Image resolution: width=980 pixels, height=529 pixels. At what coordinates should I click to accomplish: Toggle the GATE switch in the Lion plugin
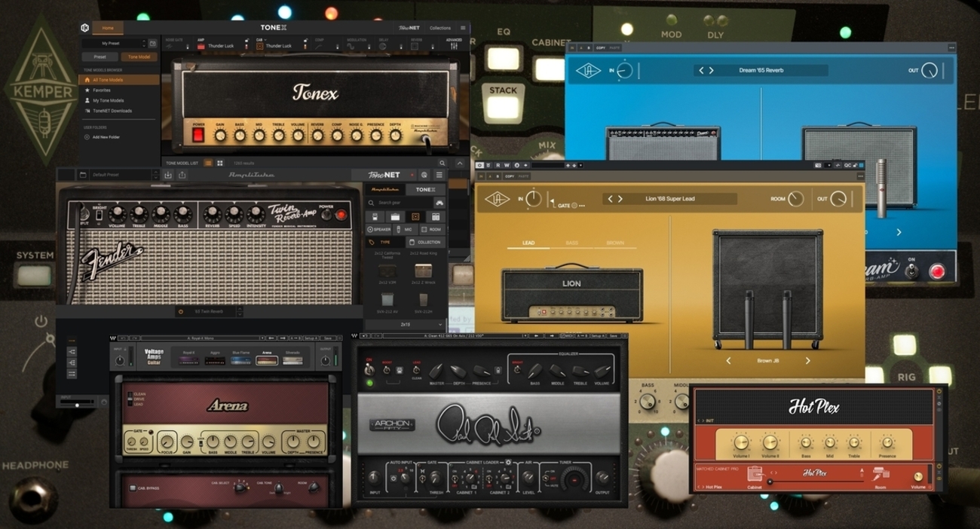[574, 205]
